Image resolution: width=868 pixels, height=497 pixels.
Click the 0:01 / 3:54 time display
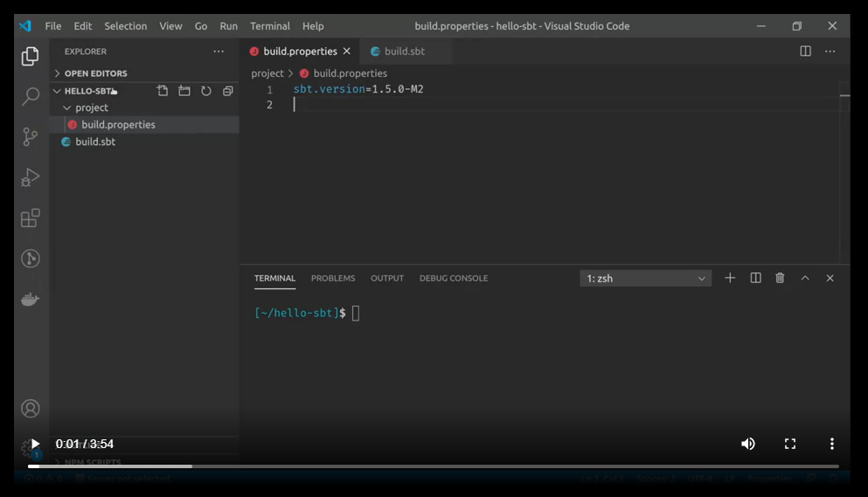click(85, 444)
